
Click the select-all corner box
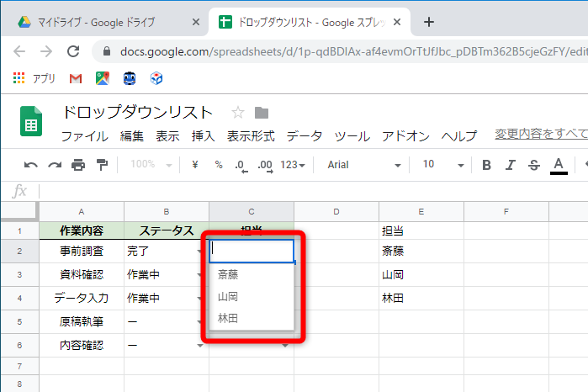tap(19, 212)
